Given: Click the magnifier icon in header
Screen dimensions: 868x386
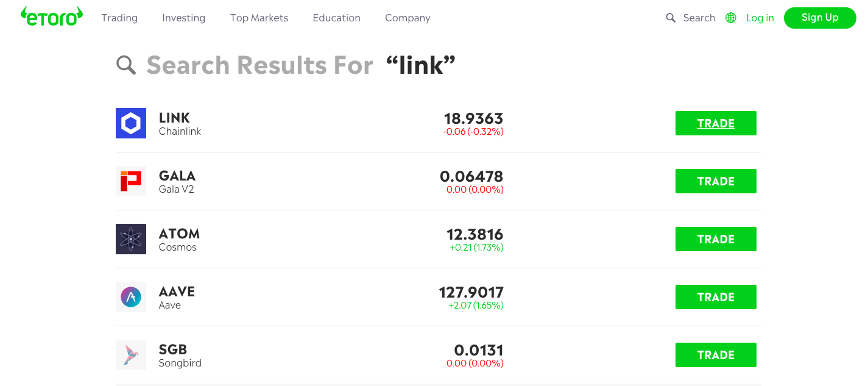Looking at the screenshot, I should 671,18.
